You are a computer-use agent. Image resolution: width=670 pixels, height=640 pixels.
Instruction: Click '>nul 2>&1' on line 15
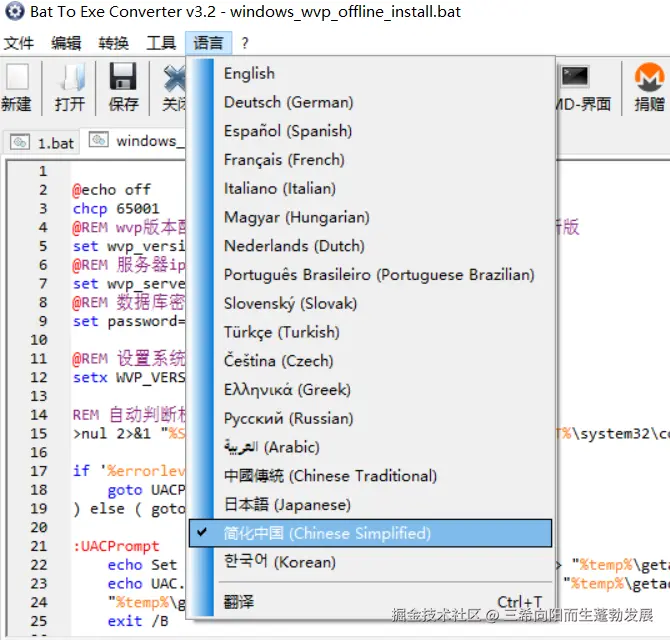coord(112,434)
